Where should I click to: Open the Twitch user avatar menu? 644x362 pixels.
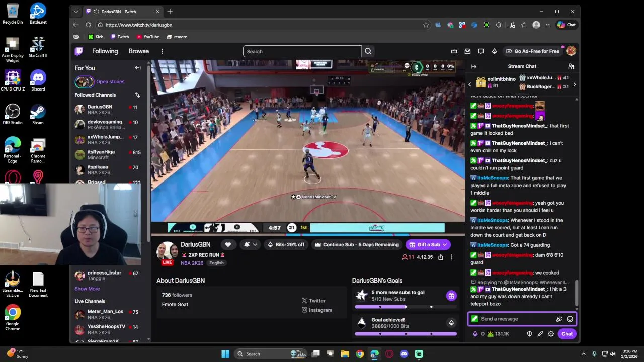pyautogui.click(x=571, y=51)
